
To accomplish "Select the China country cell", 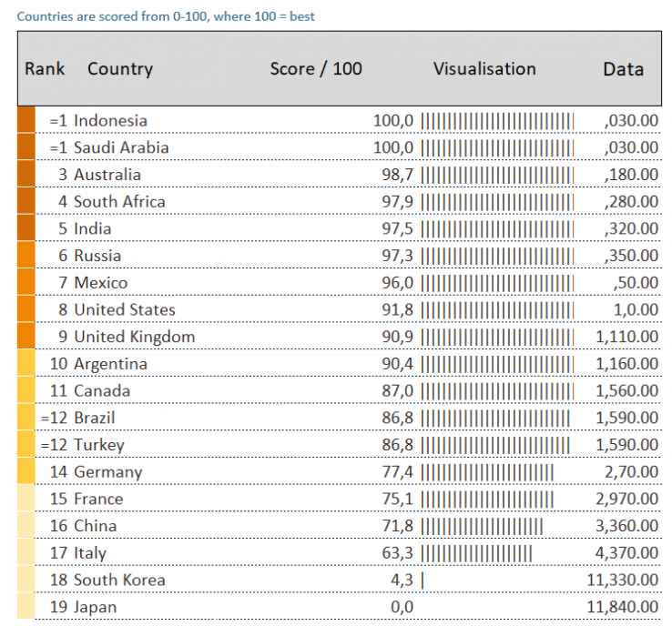I will pos(95,526).
